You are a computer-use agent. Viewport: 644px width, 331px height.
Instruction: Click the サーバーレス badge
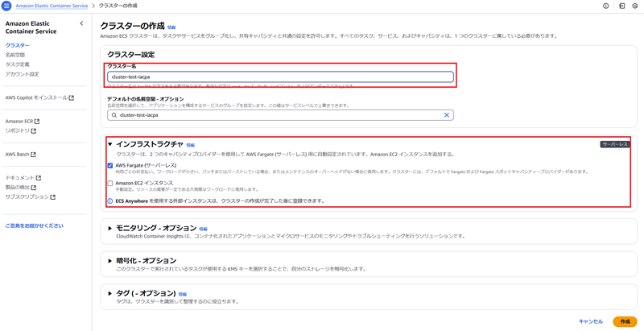pos(615,144)
